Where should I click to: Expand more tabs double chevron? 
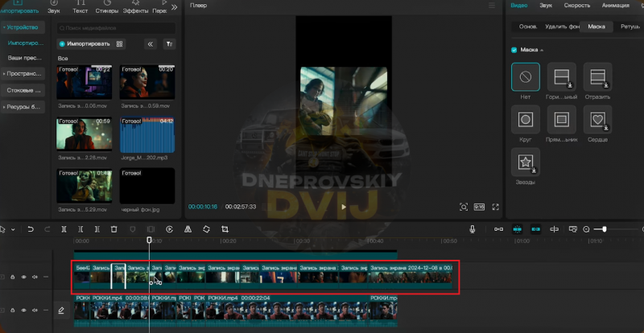coord(174,7)
